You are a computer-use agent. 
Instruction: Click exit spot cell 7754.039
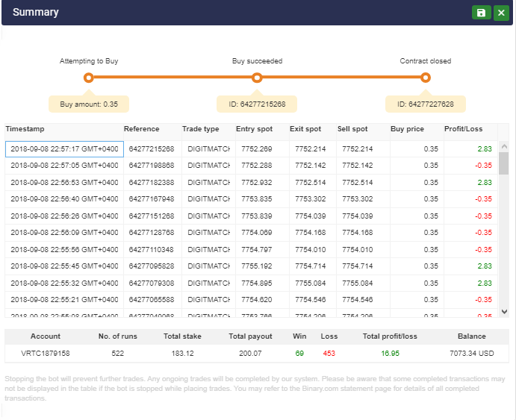click(x=313, y=216)
